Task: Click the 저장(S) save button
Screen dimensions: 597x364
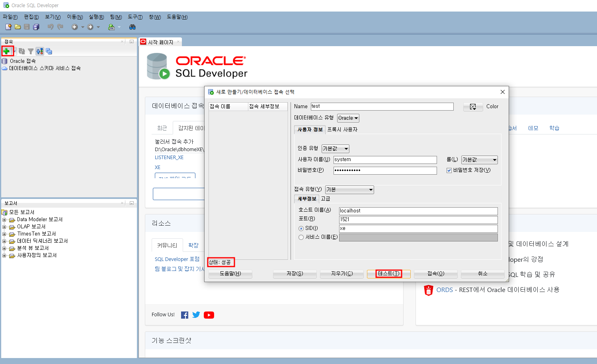Action: [x=295, y=274]
